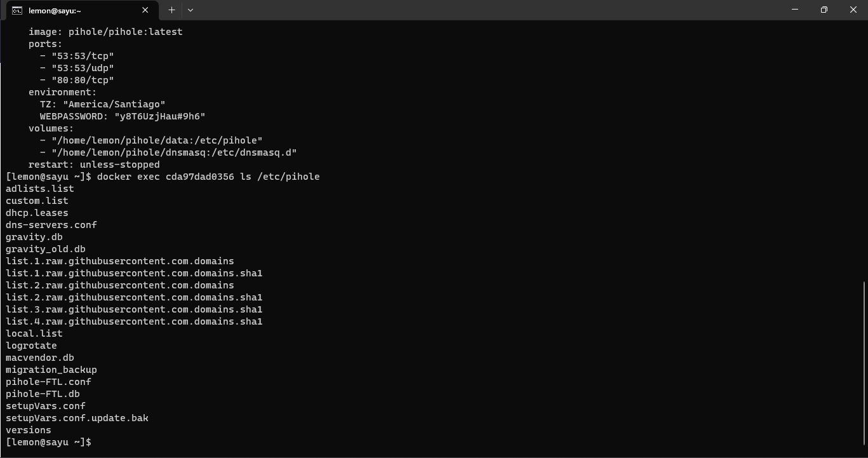Minimize the terminal window
Viewport: 868px width, 458px height.
click(795, 10)
